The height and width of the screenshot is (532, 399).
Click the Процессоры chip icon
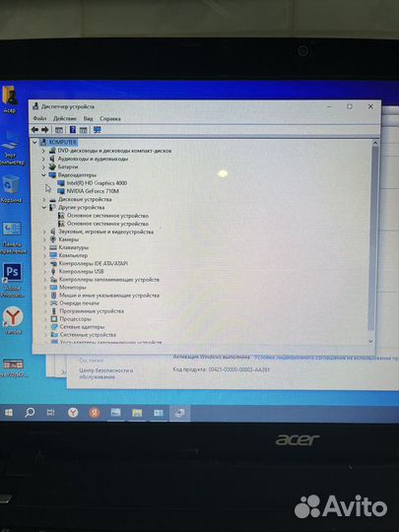(x=54, y=319)
